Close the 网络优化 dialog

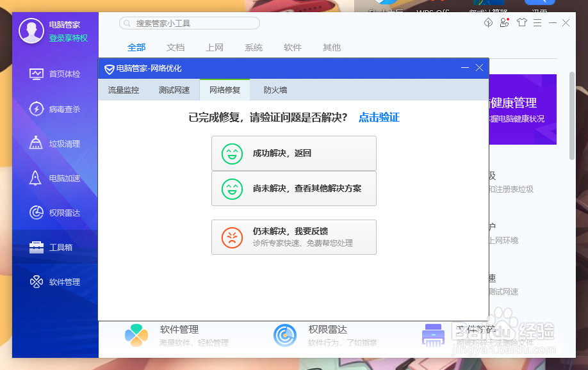(479, 68)
